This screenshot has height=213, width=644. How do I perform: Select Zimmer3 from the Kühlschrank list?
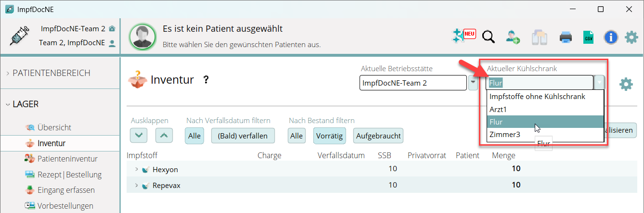(x=504, y=135)
